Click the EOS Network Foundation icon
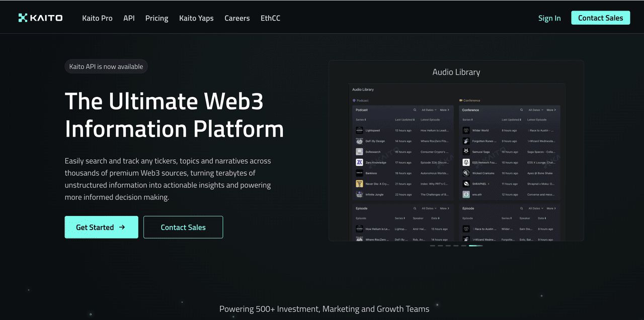This screenshot has height=320, width=644. pyautogui.click(x=466, y=162)
